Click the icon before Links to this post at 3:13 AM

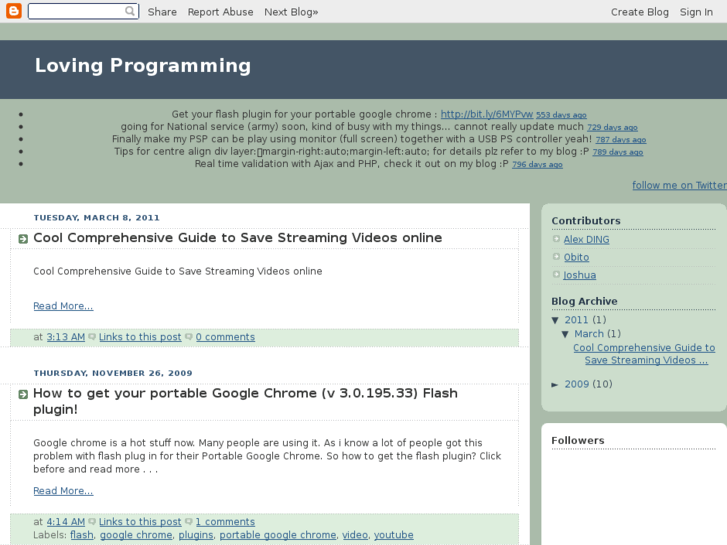pos(92,337)
